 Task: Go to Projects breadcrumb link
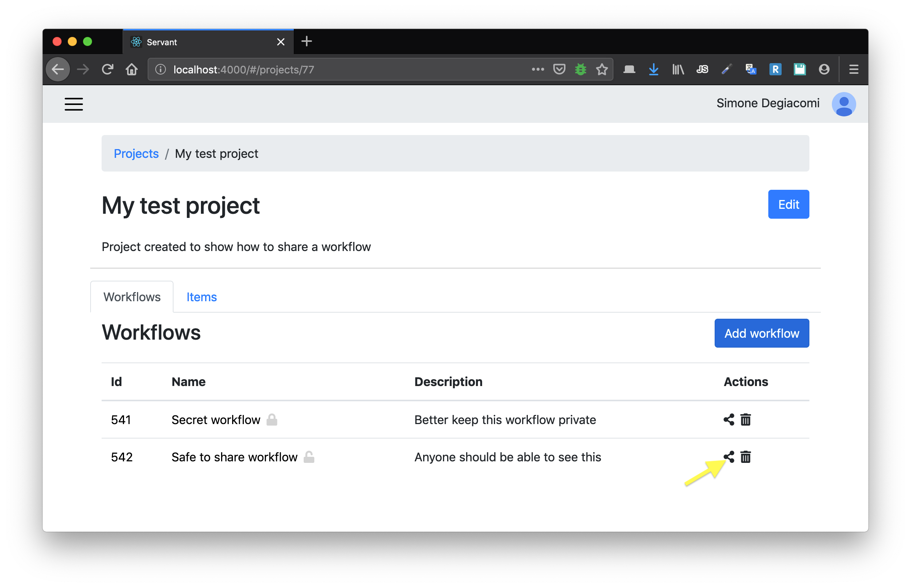[x=136, y=154]
